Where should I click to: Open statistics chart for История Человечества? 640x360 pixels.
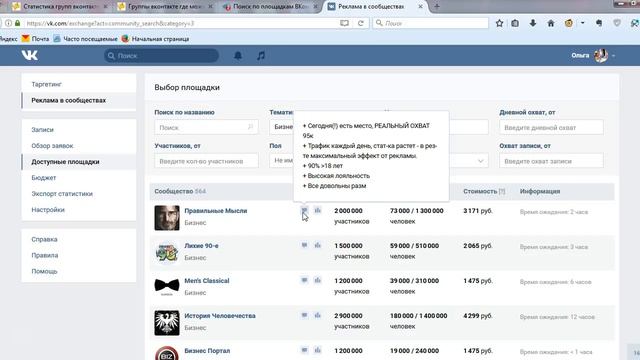pos(318,315)
